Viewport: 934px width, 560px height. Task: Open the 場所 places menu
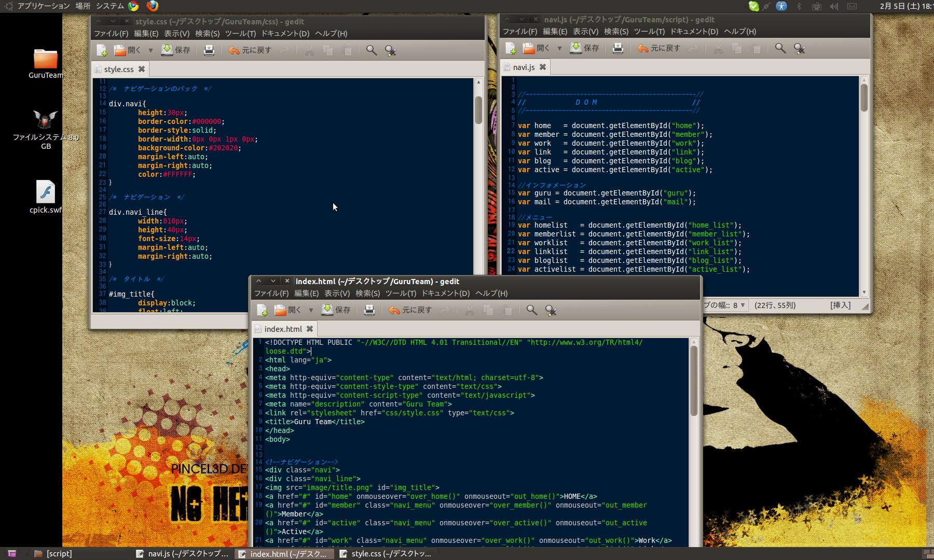pos(83,6)
